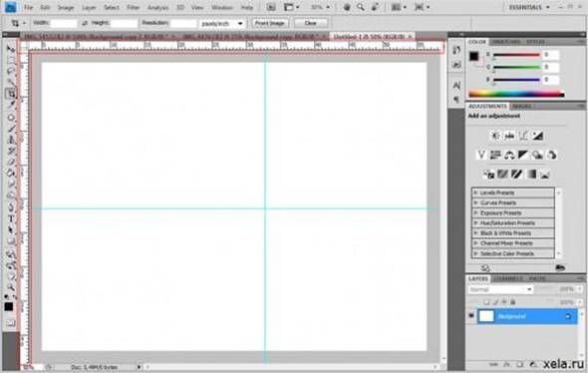Open the pixels/inch resolution units dropdown
The image size is (588, 373).
pos(221,23)
